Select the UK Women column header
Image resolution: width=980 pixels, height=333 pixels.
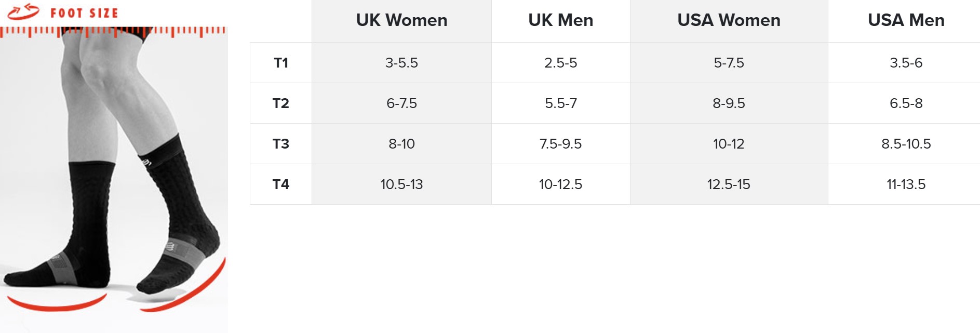click(401, 21)
